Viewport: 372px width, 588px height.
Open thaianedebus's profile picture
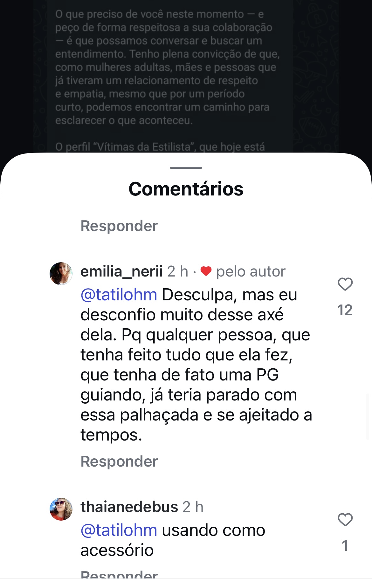[61, 509]
